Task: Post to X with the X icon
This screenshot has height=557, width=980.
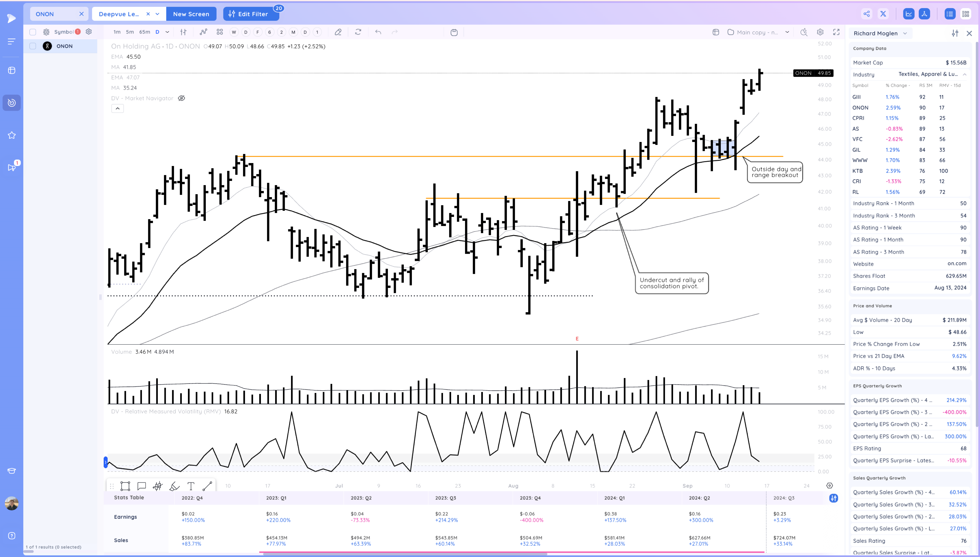Action: tap(883, 14)
